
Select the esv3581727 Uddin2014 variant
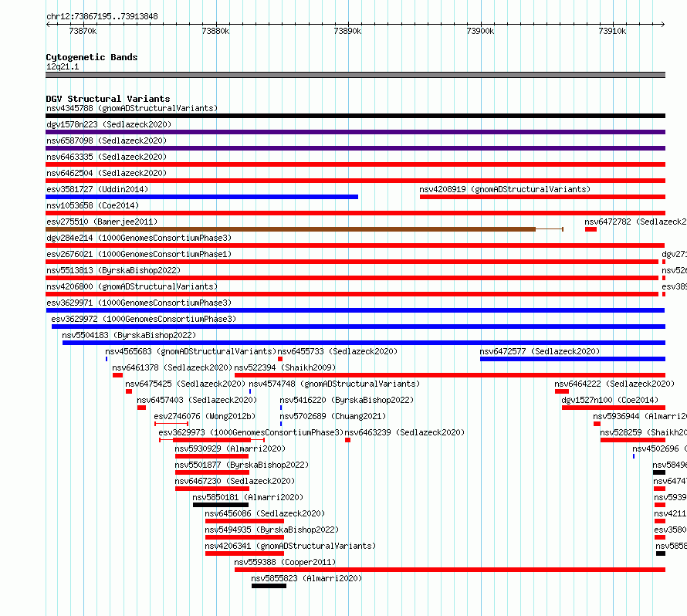97,189
